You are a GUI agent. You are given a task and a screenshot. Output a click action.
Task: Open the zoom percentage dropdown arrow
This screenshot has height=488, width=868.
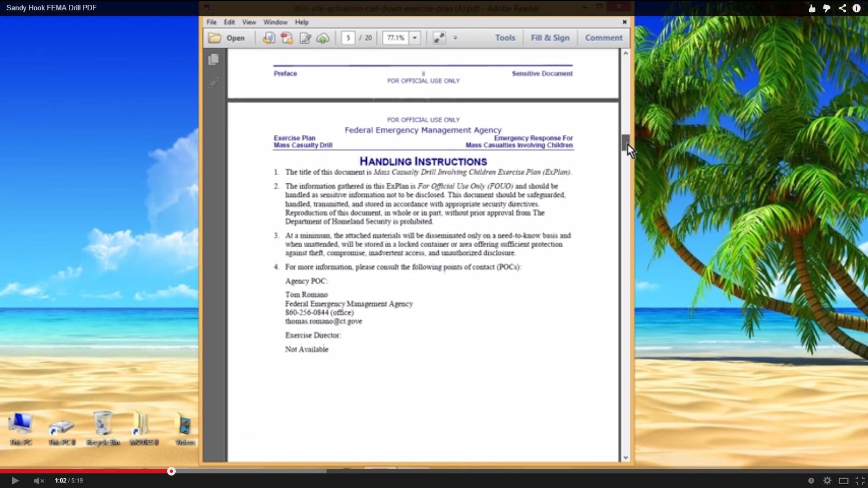click(415, 38)
